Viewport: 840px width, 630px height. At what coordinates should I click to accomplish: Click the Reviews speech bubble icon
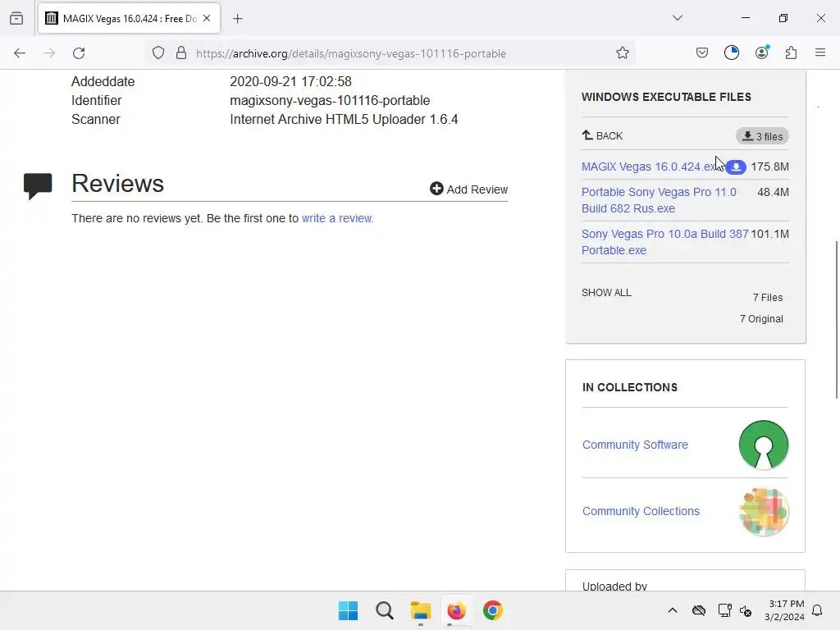38,186
